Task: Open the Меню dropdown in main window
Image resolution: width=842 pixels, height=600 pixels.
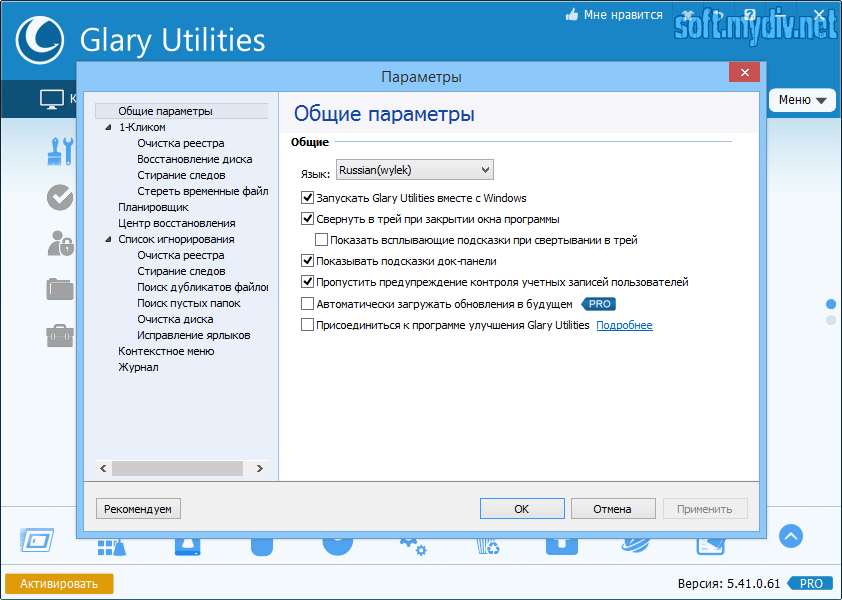Action: click(802, 100)
